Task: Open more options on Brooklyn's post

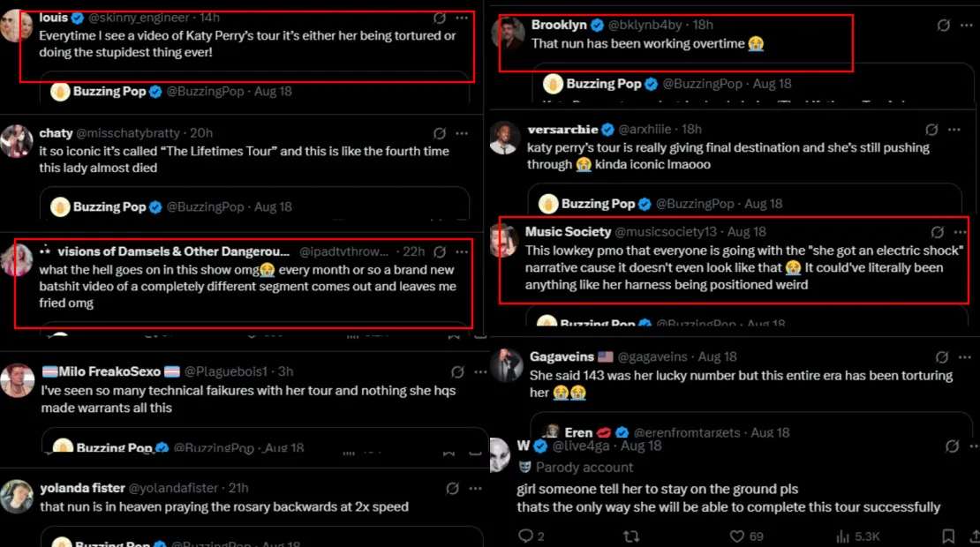Action: pyautogui.click(x=969, y=26)
